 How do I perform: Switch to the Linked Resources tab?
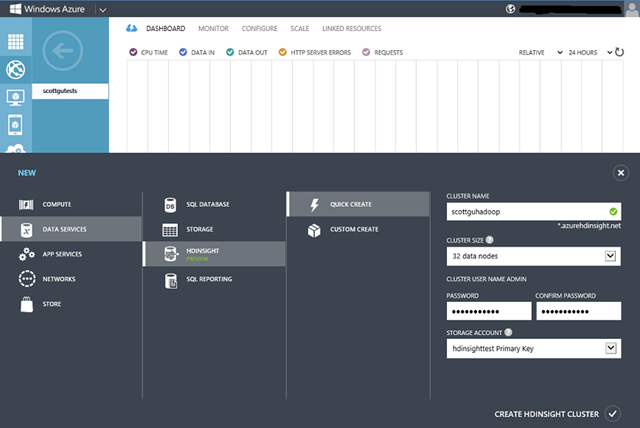click(x=351, y=29)
